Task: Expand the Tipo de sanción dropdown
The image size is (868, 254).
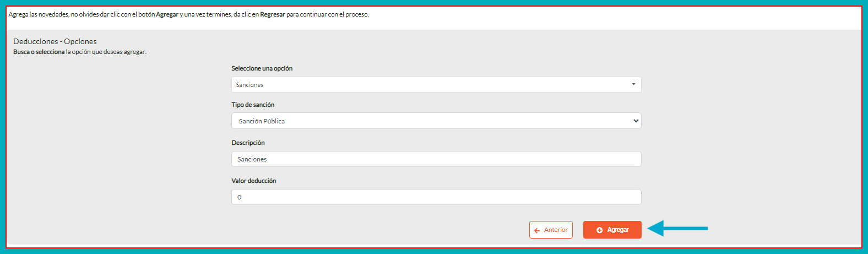Action: [x=436, y=121]
